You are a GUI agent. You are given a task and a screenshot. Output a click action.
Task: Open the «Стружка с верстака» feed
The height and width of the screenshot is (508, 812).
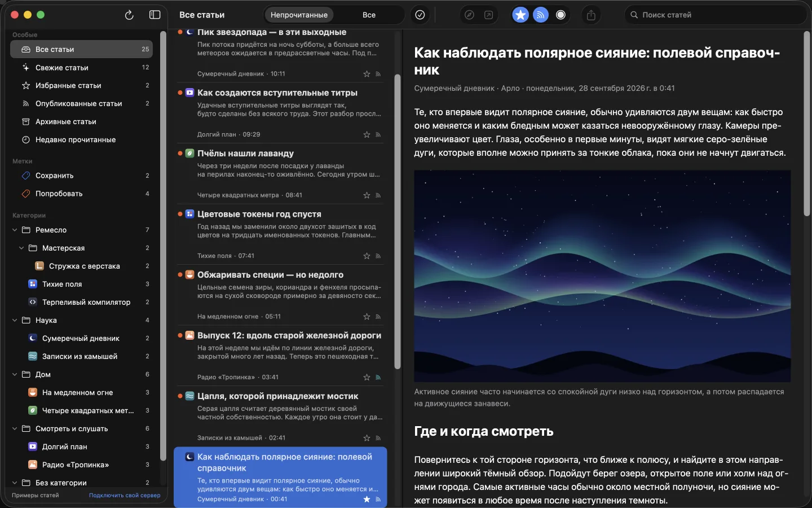(81, 266)
